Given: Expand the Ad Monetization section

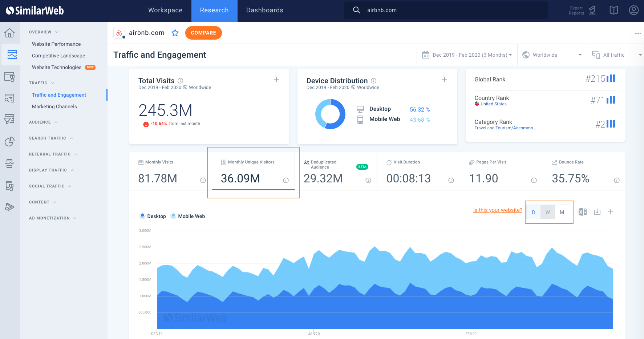Looking at the screenshot, I should (x=53, y=218).
